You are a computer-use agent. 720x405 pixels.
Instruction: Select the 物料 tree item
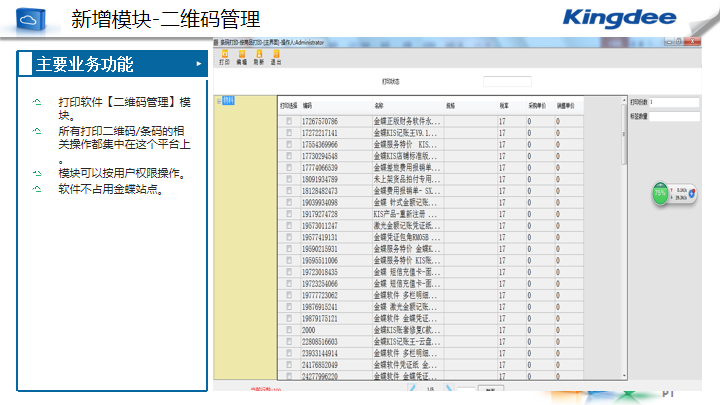coord(228,101)
